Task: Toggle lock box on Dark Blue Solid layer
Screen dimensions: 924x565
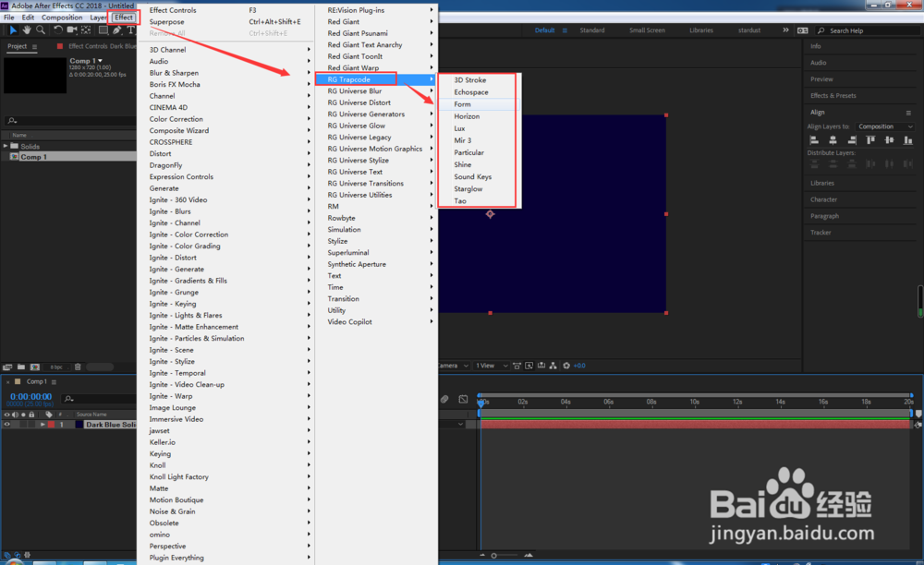Action: coord(31,425)
